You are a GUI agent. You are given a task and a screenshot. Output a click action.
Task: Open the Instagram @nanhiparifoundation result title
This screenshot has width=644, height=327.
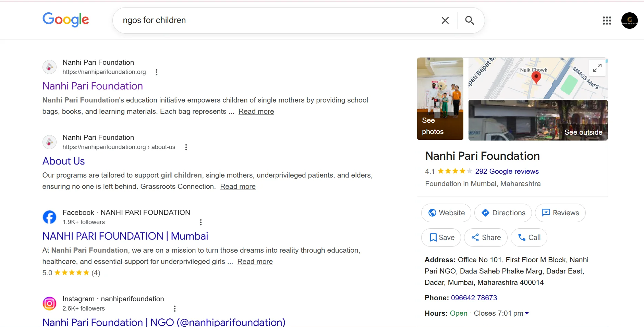coord(164,322)
